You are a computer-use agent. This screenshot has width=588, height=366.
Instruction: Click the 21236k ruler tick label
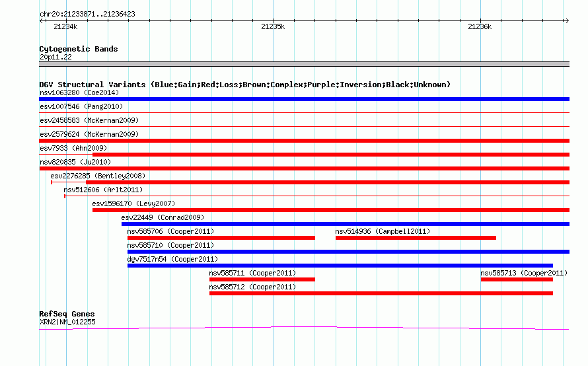tap(480, 26)
